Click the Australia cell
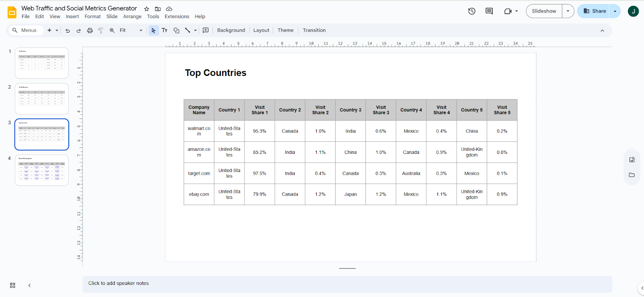The height and width of the screenshot is (297, 644). click(411, 173)
